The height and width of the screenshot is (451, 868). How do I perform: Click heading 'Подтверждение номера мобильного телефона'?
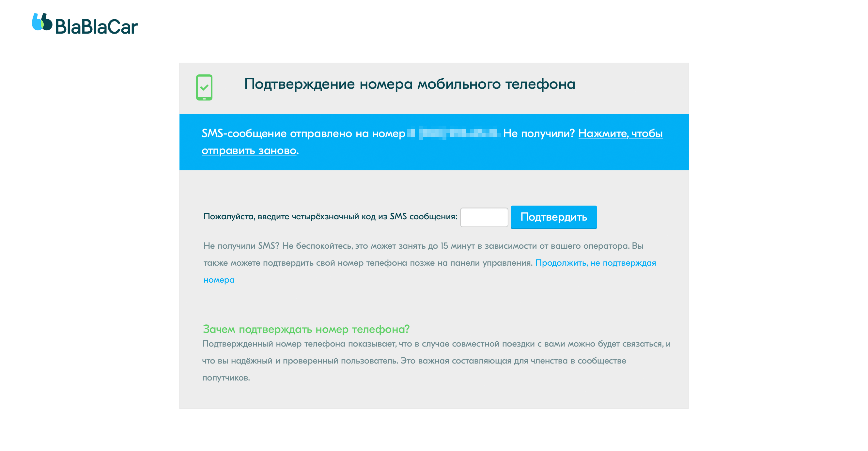coord(410,84)
